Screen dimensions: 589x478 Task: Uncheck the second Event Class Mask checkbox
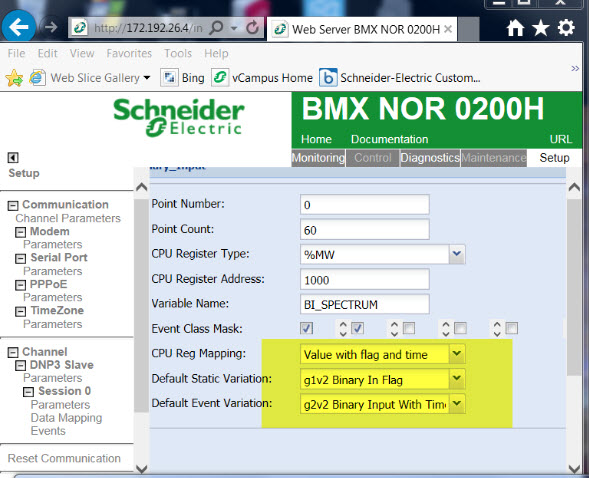click(357, 328)
